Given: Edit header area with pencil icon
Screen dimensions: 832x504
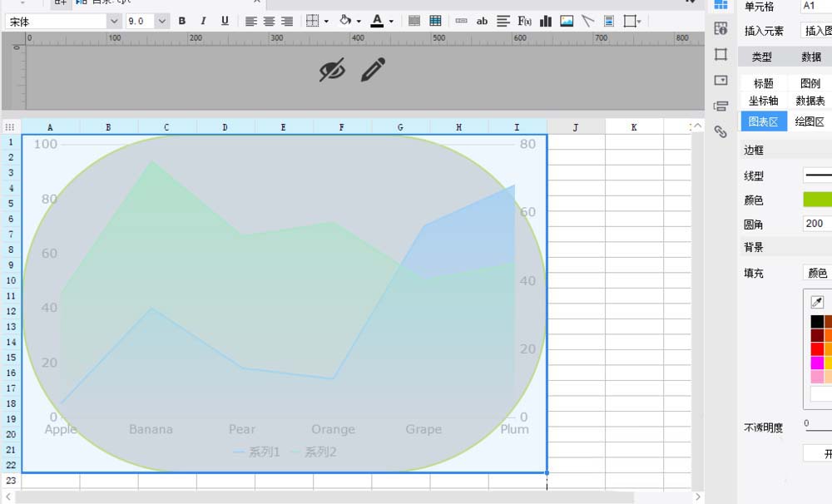Looking at the screenshot, I should (373, 70).
